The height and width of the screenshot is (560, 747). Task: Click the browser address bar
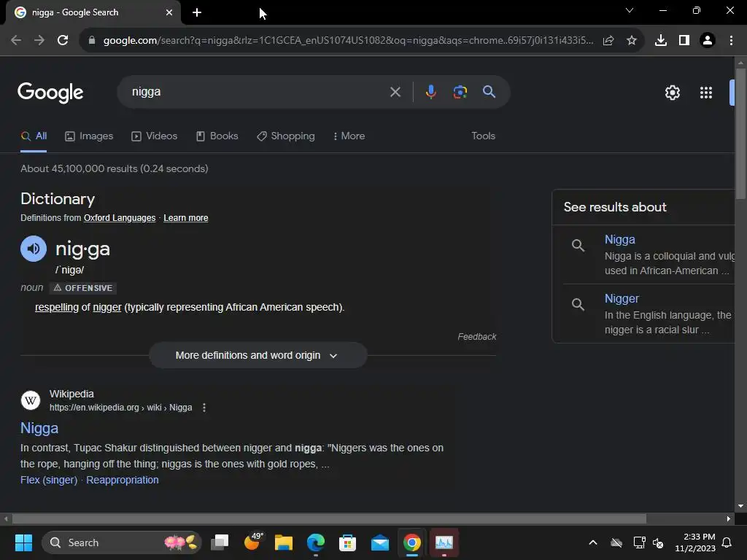(x=348, y=41)
